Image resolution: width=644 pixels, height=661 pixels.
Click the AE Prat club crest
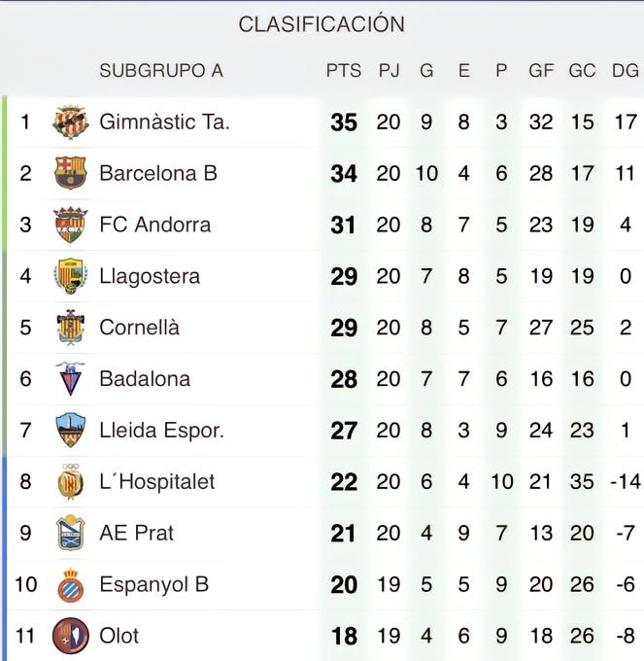[x=70, y=533]
